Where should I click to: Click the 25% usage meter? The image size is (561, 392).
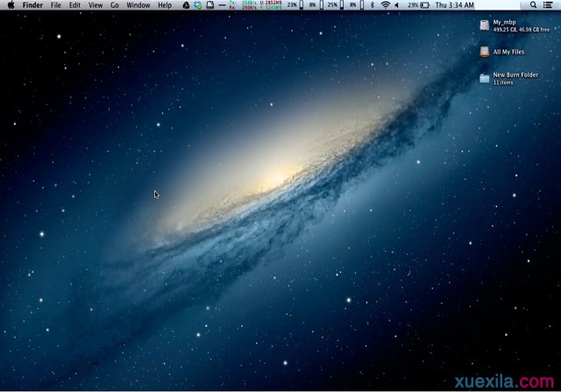pos(336,5)
